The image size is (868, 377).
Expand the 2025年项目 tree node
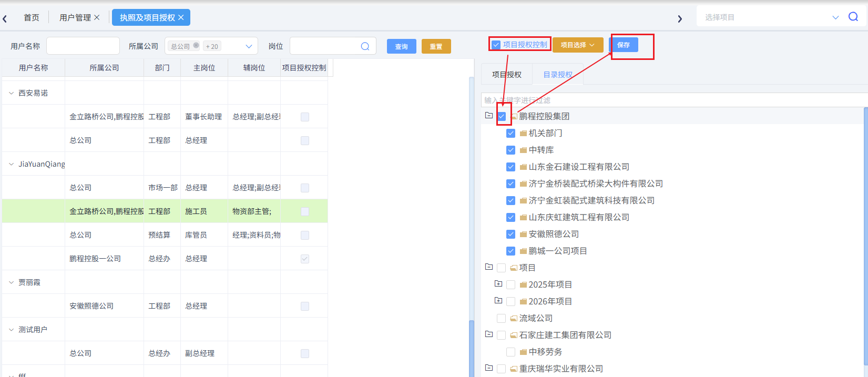(x=498, y=283)
